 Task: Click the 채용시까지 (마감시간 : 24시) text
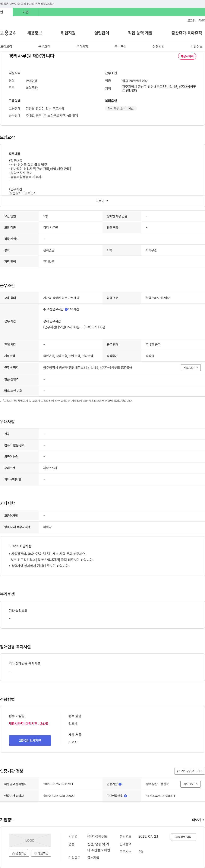click(x=28, y=723)
